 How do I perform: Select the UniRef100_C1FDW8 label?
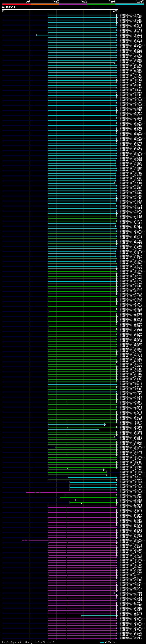tap(131, 63)
